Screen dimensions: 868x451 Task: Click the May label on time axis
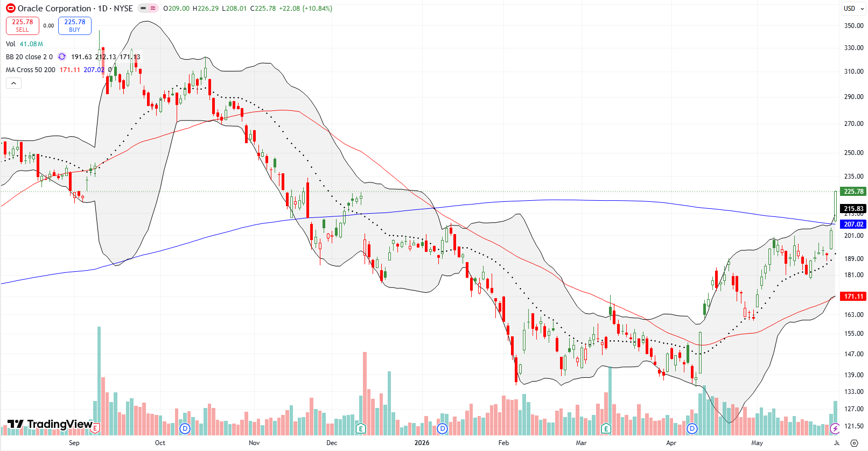pos(757,443)
